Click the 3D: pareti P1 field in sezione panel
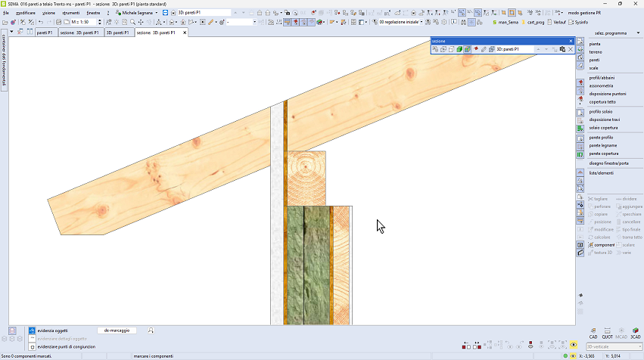The image size is (644, 360). coord(515,49)
